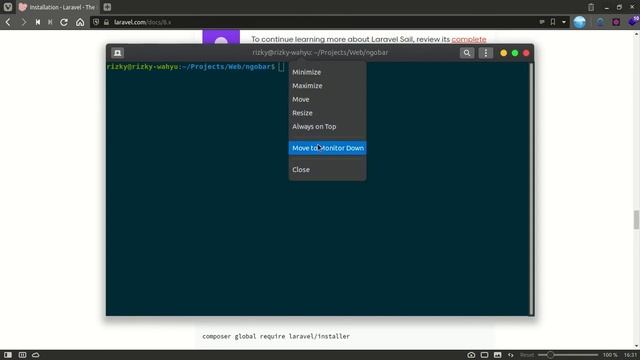Open the tracker shield icon in address bar

[x=96, y=22]
